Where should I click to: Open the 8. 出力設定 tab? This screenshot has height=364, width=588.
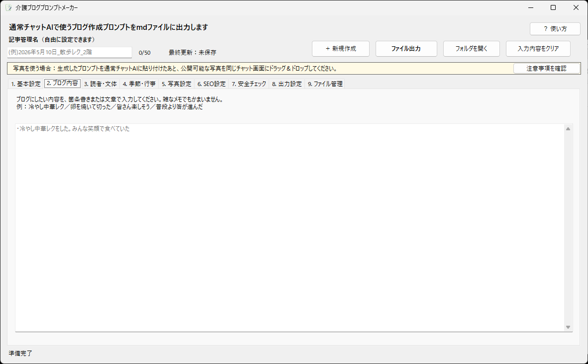click(x=287, y=84)
